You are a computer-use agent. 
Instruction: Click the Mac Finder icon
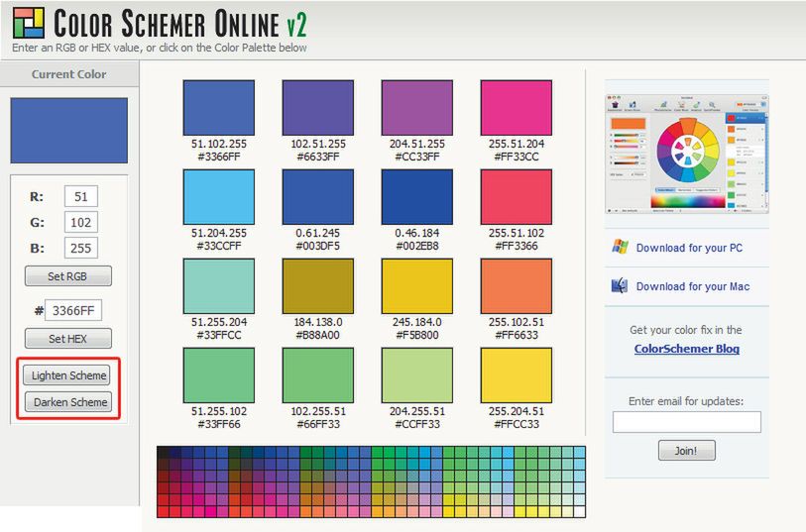point(620,285)
